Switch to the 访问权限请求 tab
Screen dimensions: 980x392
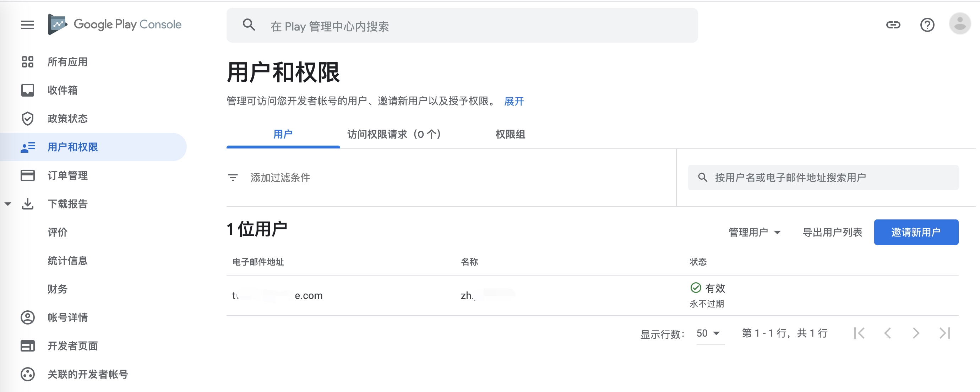(394, 134)
